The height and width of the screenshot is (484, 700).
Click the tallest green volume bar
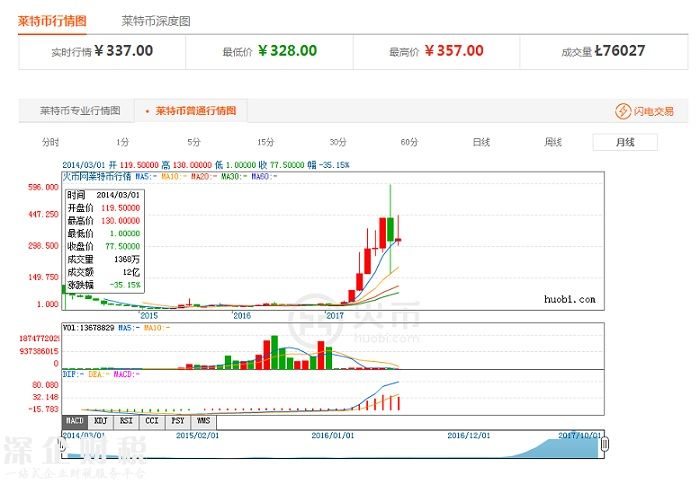coord(274,352)
